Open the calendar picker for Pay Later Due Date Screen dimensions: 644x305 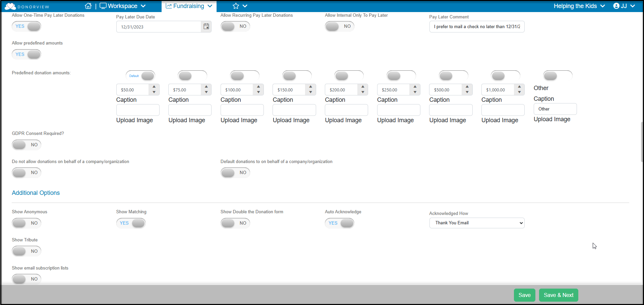(x=206, y=26)
